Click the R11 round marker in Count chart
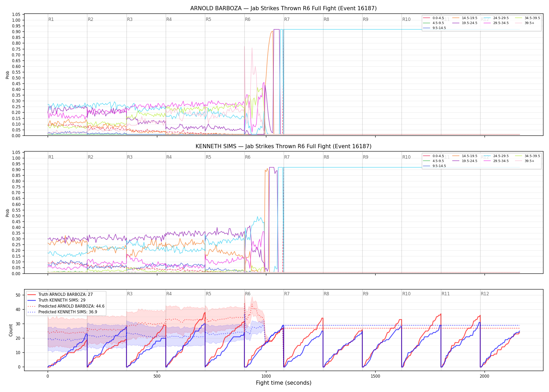This screenshot has height=392, width=549. 446,294
